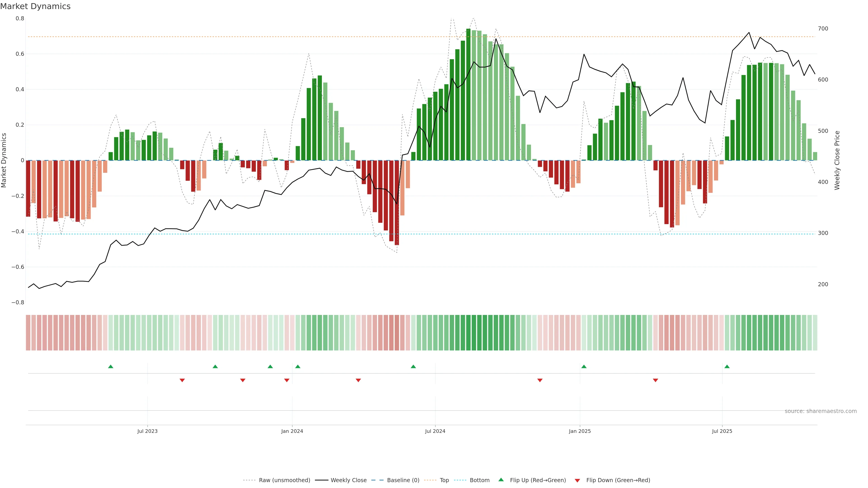Toggle the Baseline (0) legend entry
868x488 pixels.
[403, 480]
